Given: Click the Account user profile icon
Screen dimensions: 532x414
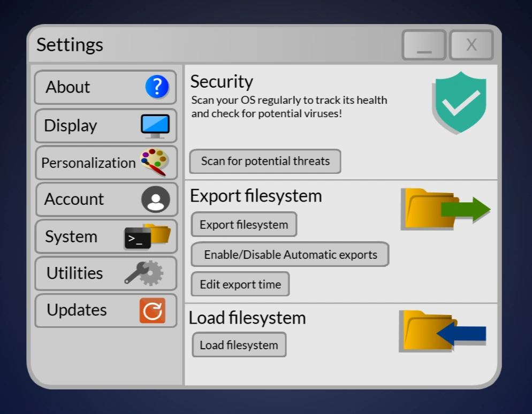Looking at the screenshot, I should pos(156,199).
